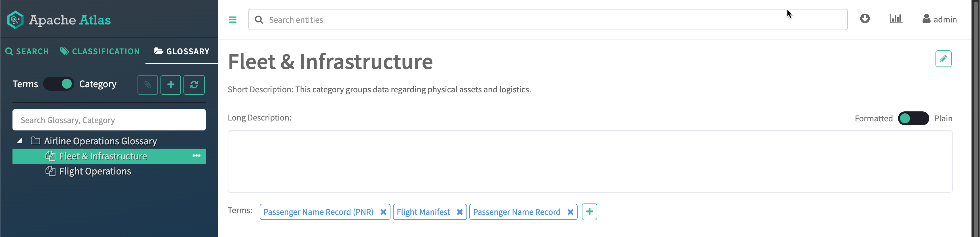Click the hamburger menu icon to toggle sidebar
Image resolution: width=980 pixels, height=237 pixels.
233,20
